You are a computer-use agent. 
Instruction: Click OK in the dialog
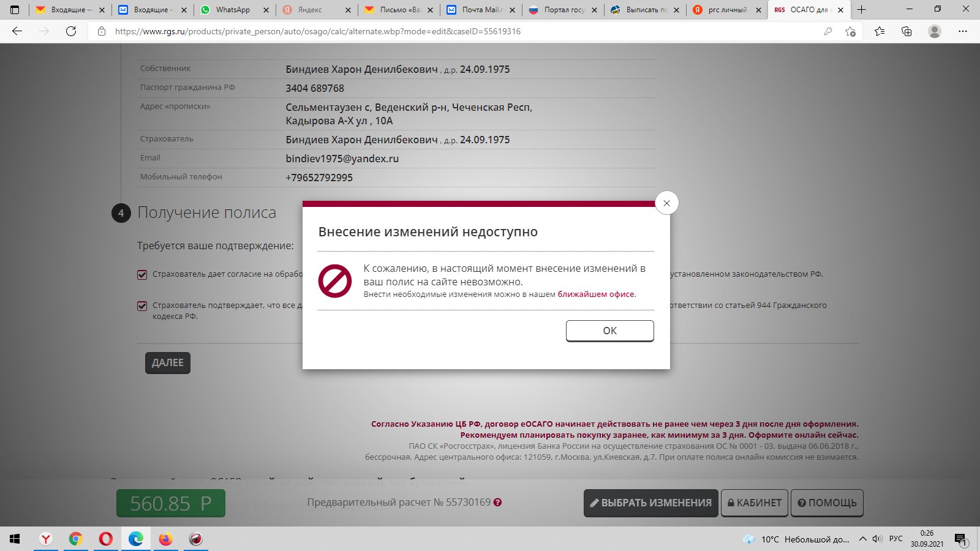(609, 331)
